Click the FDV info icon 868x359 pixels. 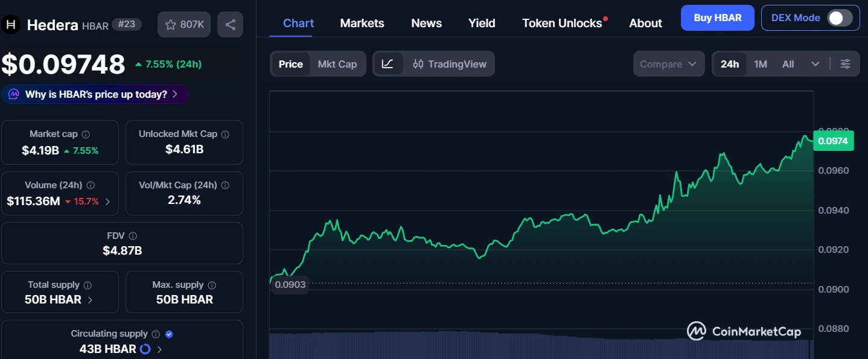pyautogui.click(x=133, y=236)
